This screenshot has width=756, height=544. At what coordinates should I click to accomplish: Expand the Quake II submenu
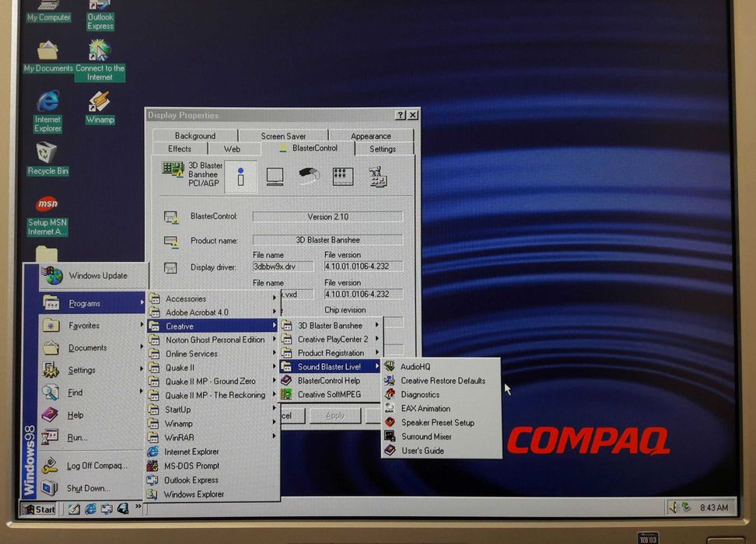coord(214,368)
